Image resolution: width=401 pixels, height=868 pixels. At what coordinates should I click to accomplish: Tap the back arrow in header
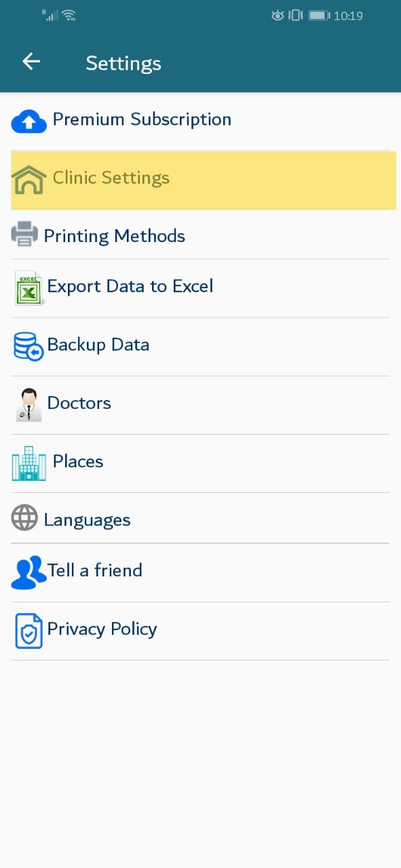coord(31,62)
